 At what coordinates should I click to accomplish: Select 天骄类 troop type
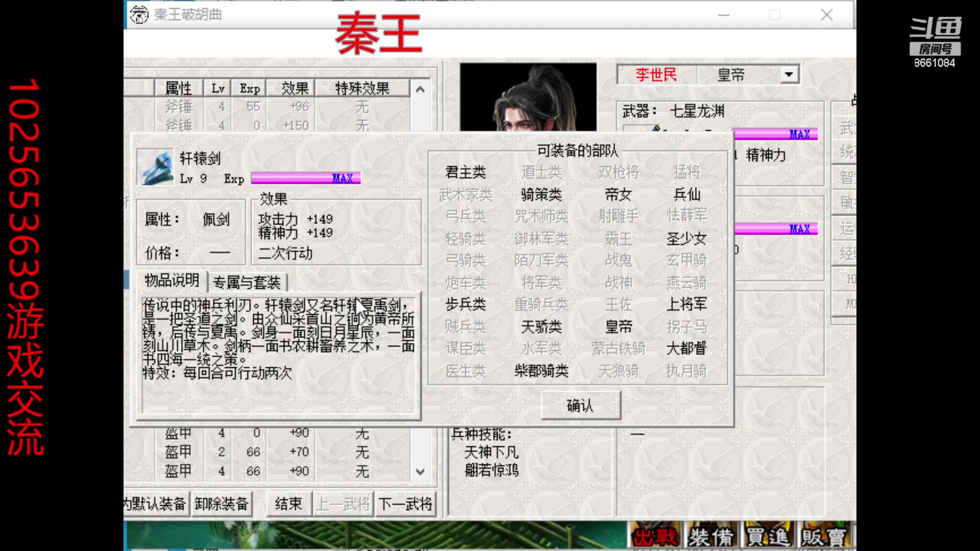[541, 327]
